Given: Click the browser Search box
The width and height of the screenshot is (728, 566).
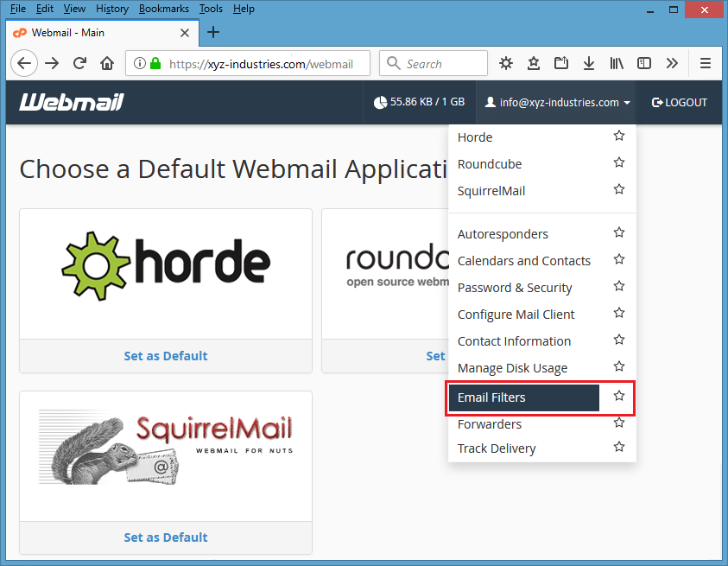Looking at the screenshot, I should [x=434, y=63].
